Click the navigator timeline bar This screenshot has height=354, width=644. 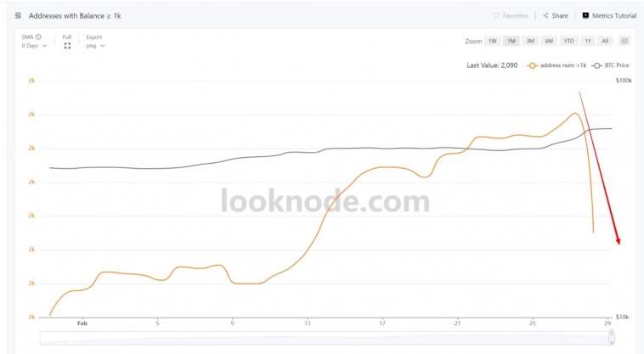click(x=323, y=338)
